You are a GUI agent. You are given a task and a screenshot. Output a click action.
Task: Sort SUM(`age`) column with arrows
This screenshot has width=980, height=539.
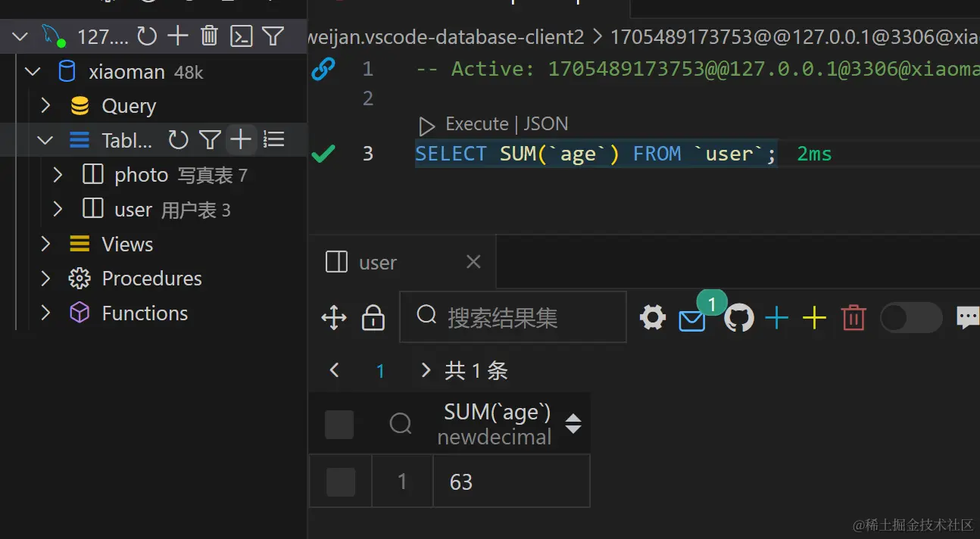[x=573, y=424]
